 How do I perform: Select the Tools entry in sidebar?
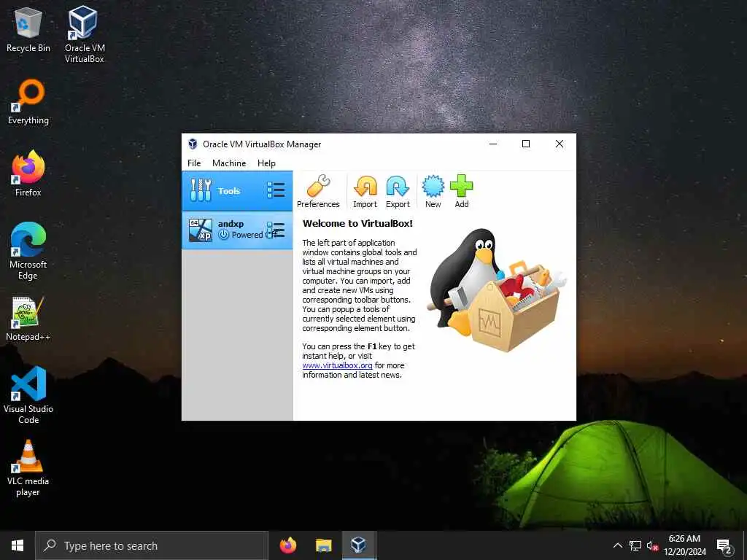[237, 190]
